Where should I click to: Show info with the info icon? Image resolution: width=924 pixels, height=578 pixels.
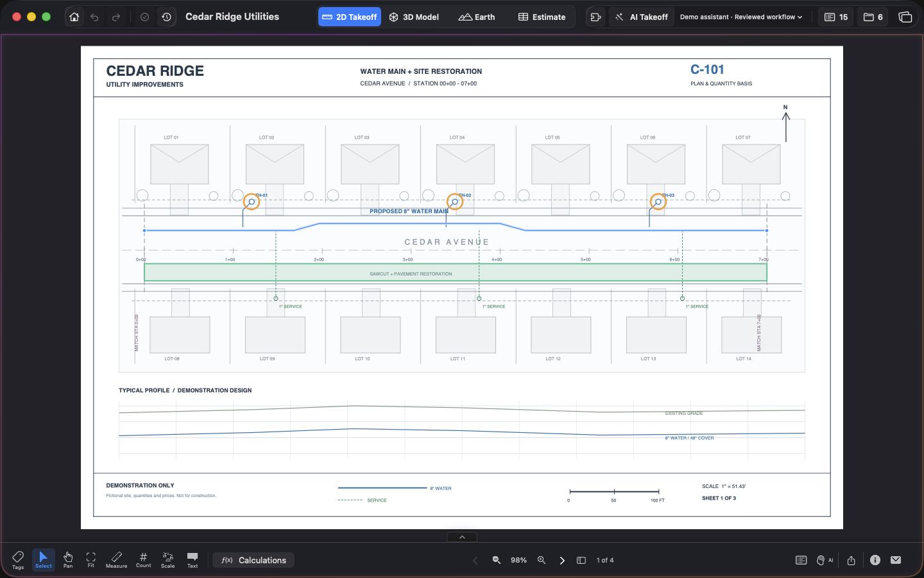click(875, 560)
